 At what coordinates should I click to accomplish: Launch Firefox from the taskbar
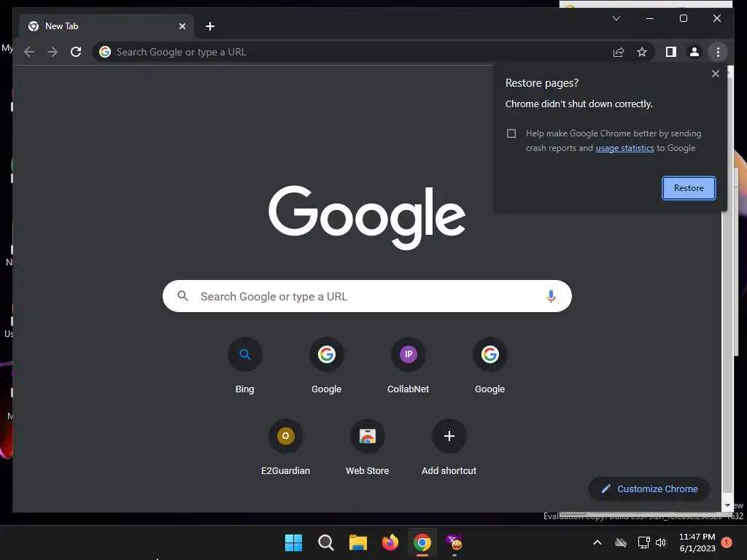tap(390, 542)
